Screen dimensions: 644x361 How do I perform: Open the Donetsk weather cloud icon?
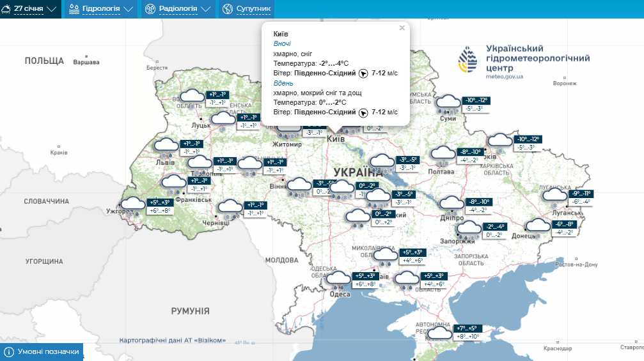coord(538,226)
